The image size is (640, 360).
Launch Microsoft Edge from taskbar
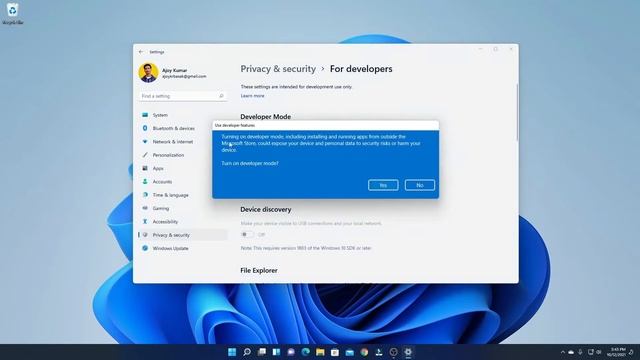click(306, 352)
